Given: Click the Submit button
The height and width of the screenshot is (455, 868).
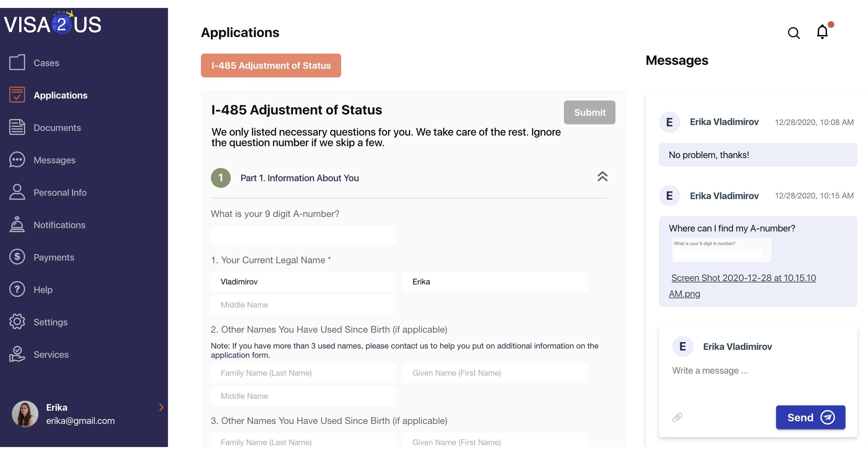Looking at the screenshot, I should coord(589,112).
